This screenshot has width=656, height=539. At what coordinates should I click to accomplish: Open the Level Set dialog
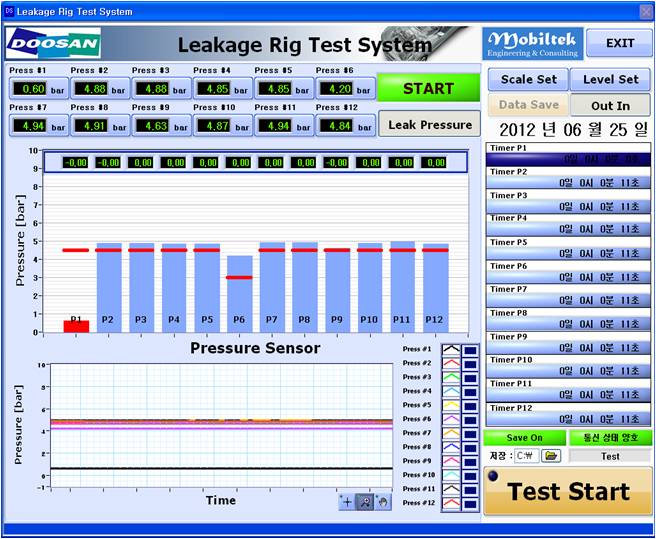click(x=610, y=80)
